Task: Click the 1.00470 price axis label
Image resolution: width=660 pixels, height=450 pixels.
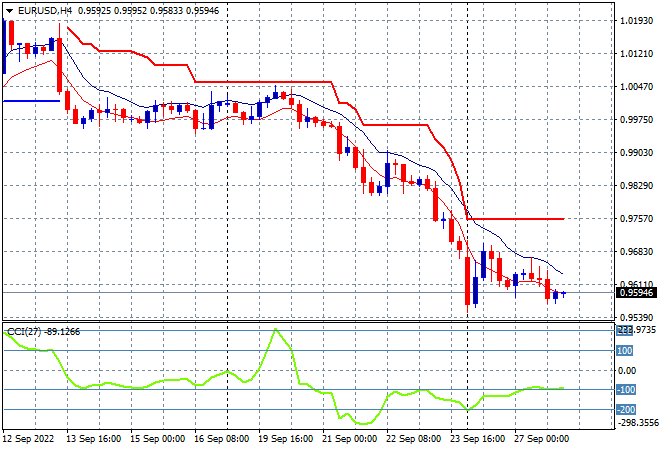Action: pos(636,86)
